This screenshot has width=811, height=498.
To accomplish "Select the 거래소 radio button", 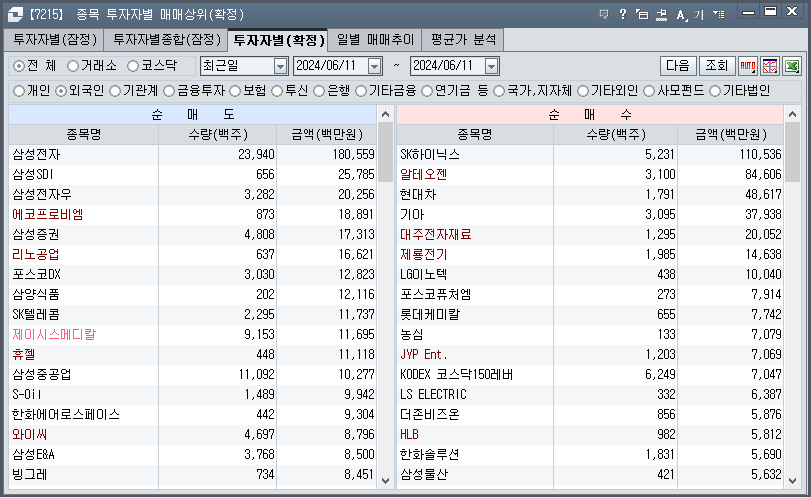I will [73, 66].
